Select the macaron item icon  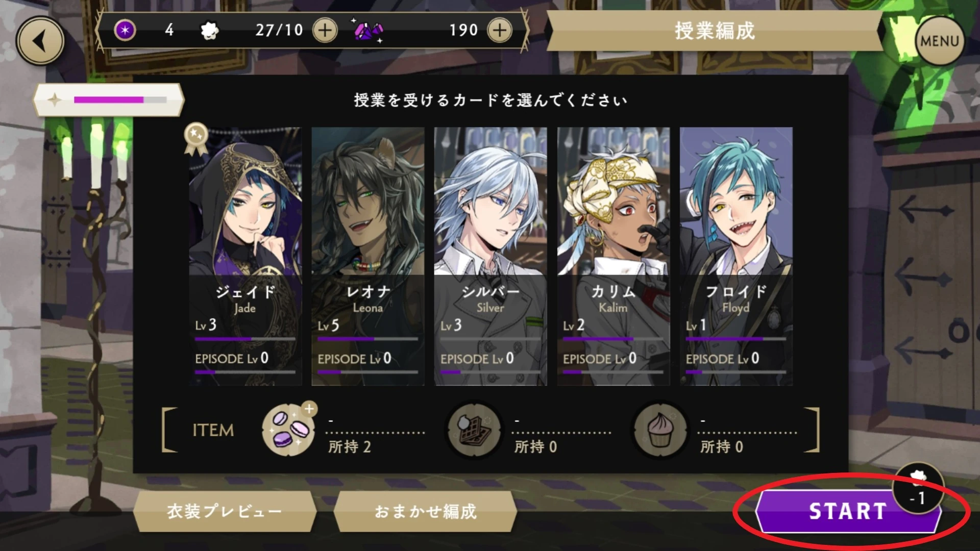click(289, 430)
